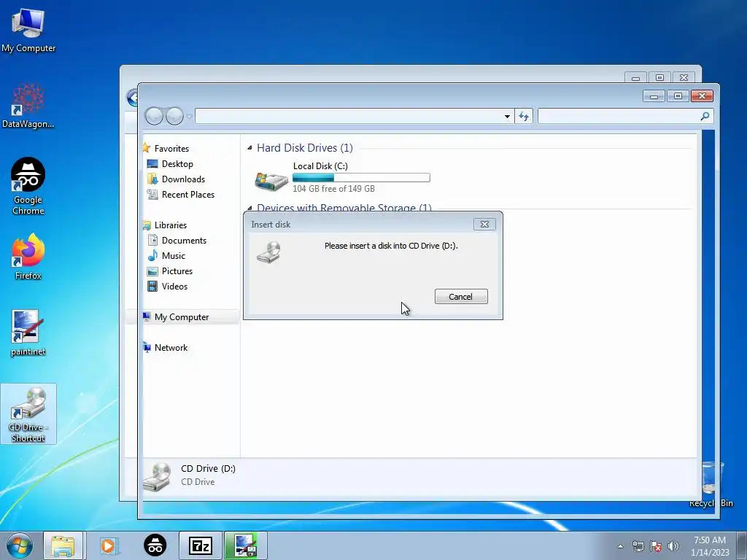Select My Computer in the navigation pane
Image resolution: width=747 pixels, height=560 pixels.
[182, 317]
